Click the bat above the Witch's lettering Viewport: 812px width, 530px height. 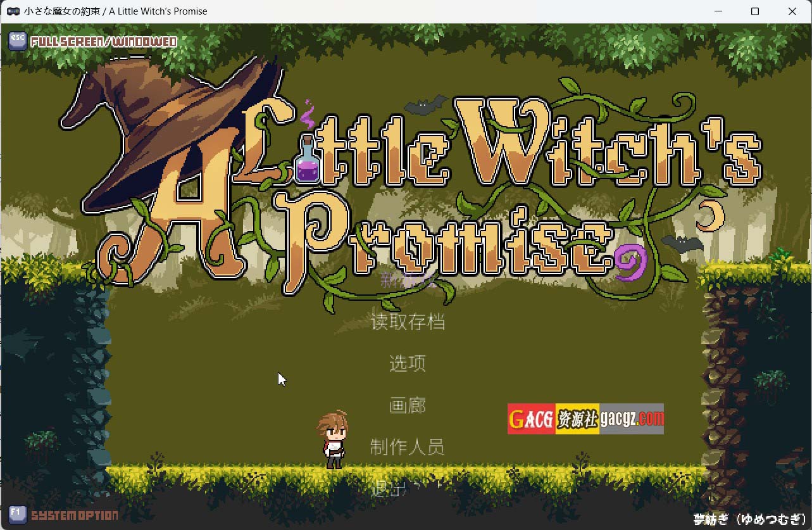tap(425, 105)
